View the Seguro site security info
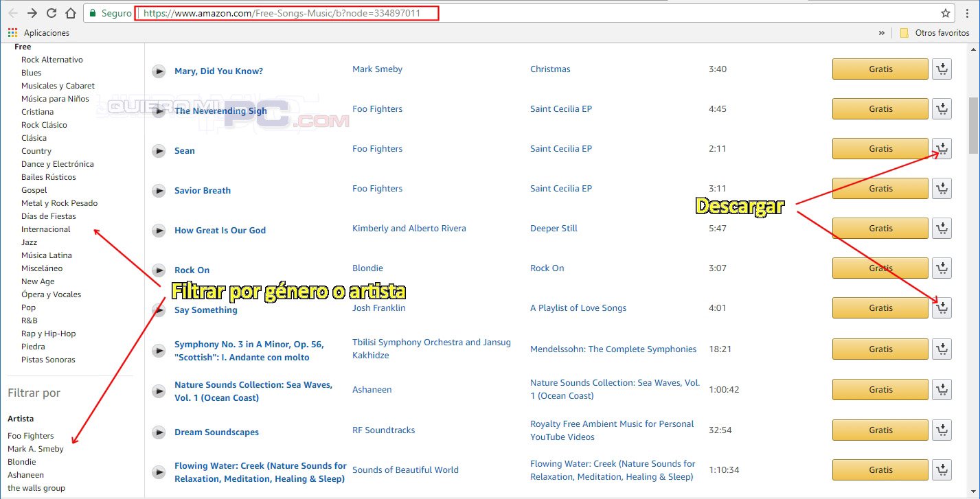This screenshot has height=499, width=980. coord(110,13)
